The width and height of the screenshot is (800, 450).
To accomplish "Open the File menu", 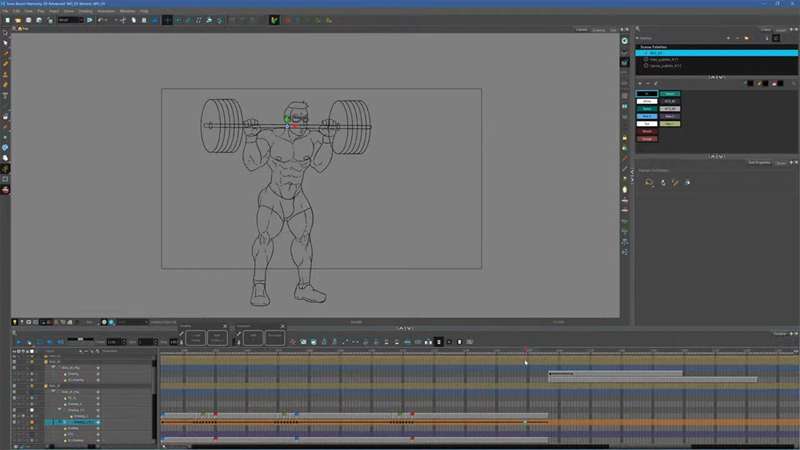I will [x=5, y=11].
